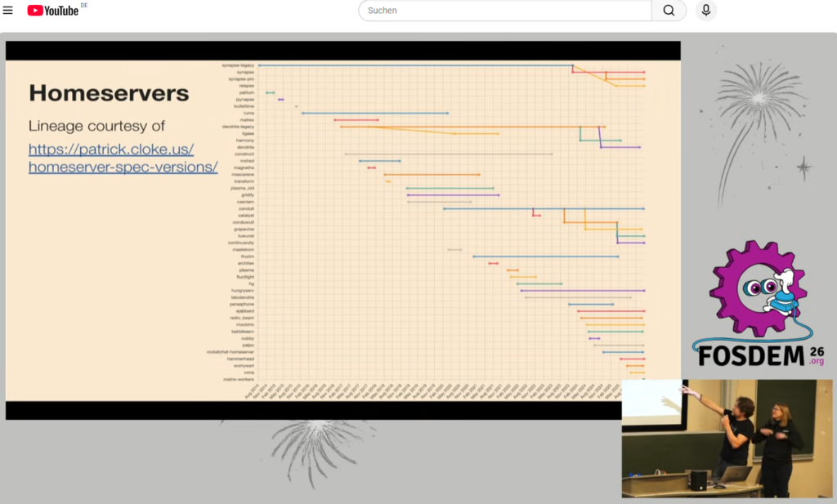
Task: Click the dendrite-legacy chart label
Action: pos(238,127)
